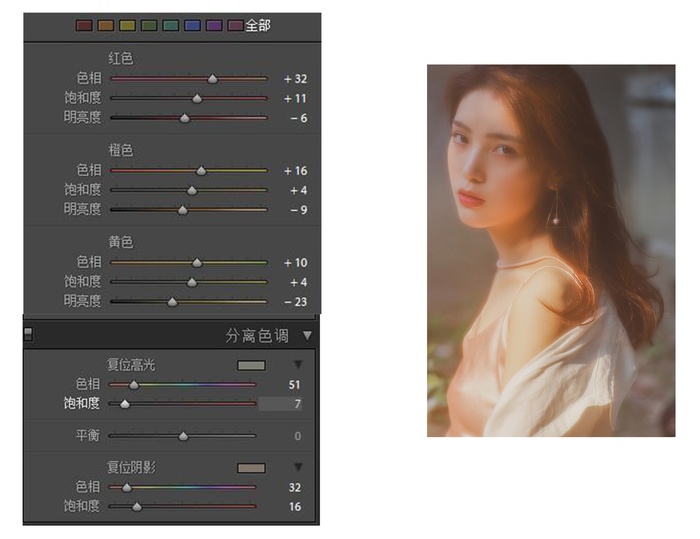
Task: Click the shadows saturation value 16
Action: click(x=295, y=507)
